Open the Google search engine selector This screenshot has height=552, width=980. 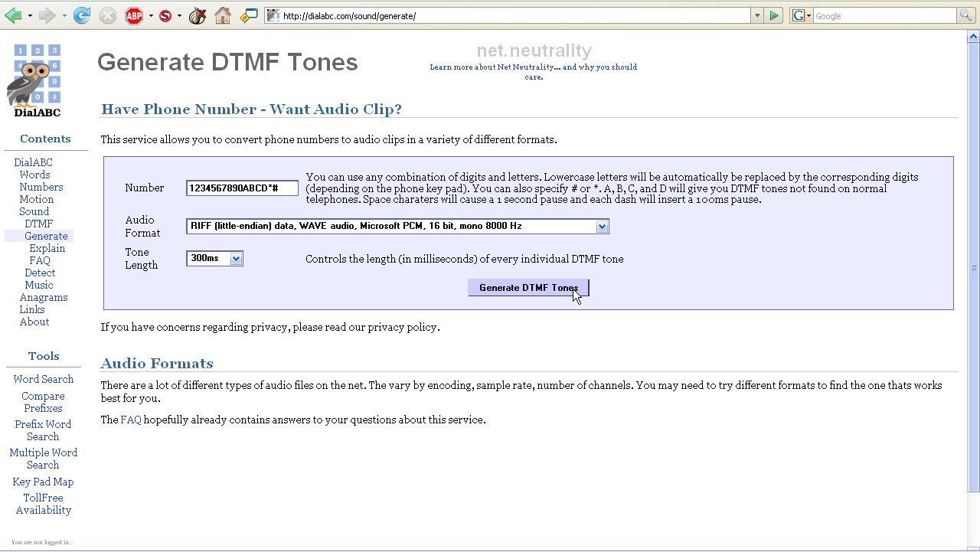[801, 15]
